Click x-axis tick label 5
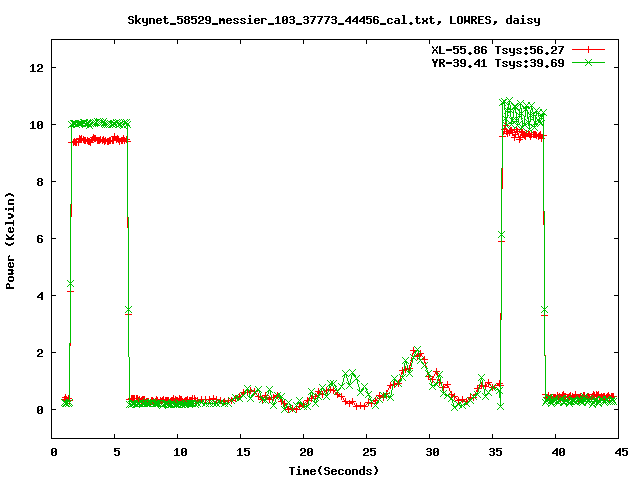 coord(117,452)
